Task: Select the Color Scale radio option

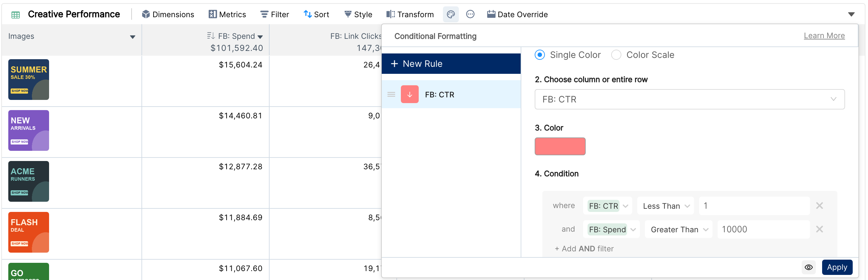Action: click(x=616, y=55)
